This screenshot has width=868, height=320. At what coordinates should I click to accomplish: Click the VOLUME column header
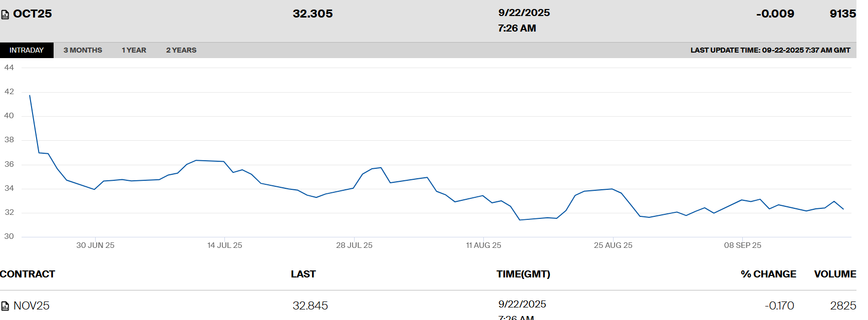click(834, 274)
